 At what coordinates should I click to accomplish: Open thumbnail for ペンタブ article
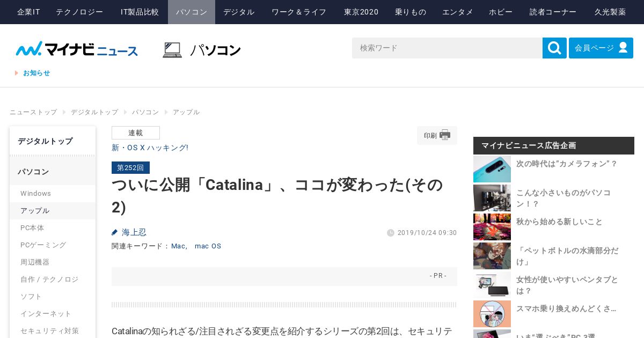click(492, 285)
